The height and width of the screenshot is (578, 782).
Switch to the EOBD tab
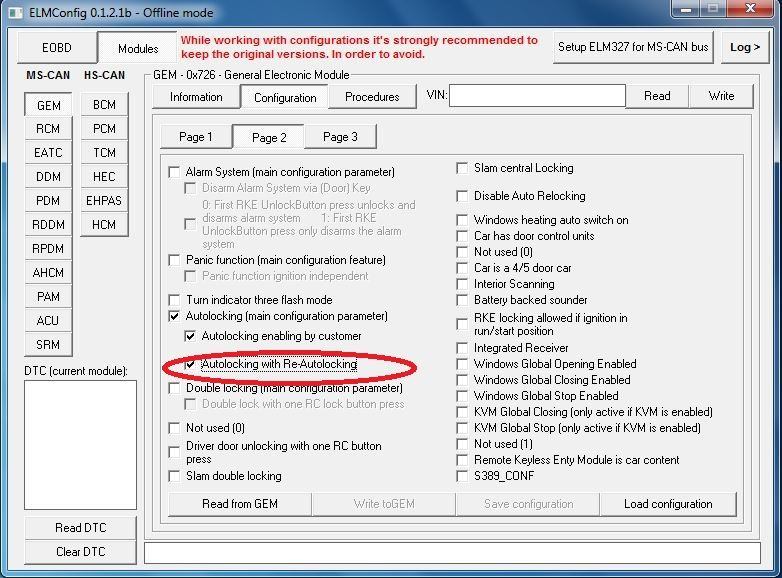point(57,48)
